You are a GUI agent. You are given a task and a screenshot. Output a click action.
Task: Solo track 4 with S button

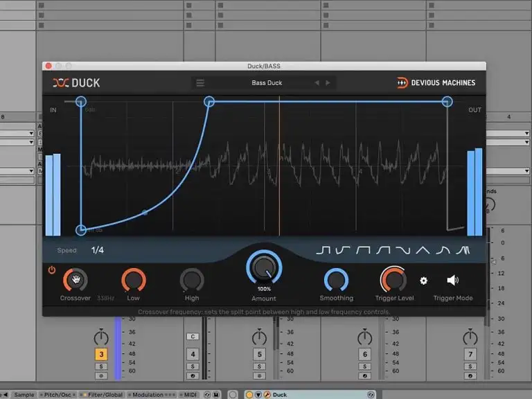point(193,366)
